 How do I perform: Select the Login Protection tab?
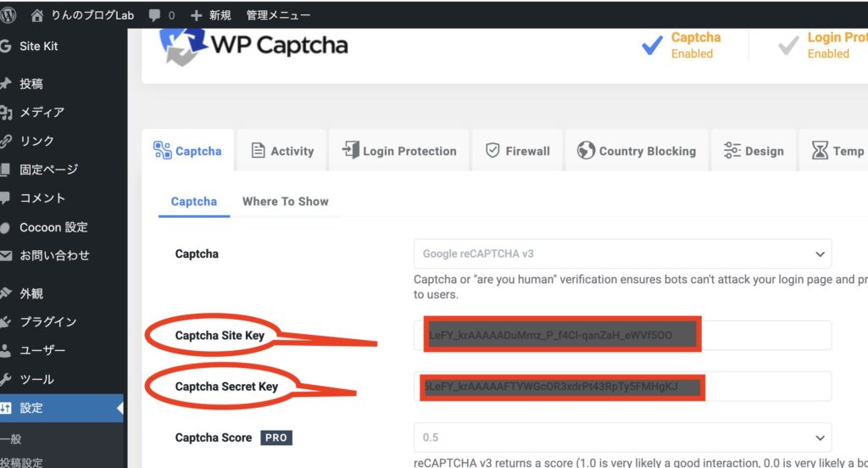398,151
